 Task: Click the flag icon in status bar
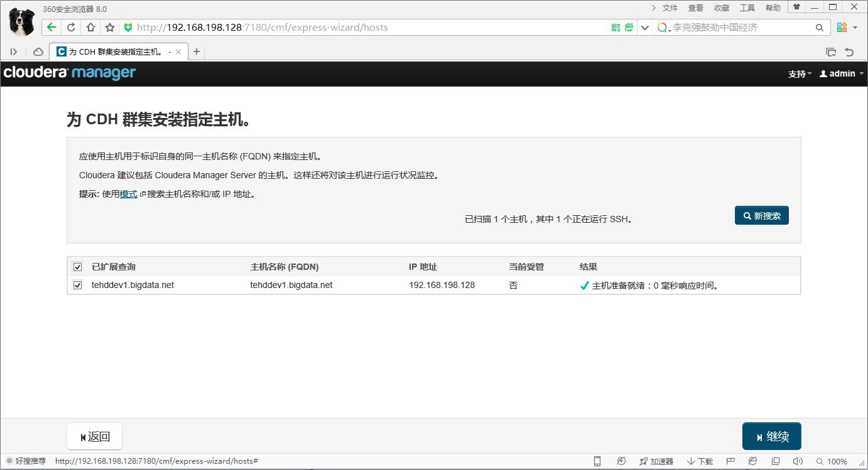(731, 461)
